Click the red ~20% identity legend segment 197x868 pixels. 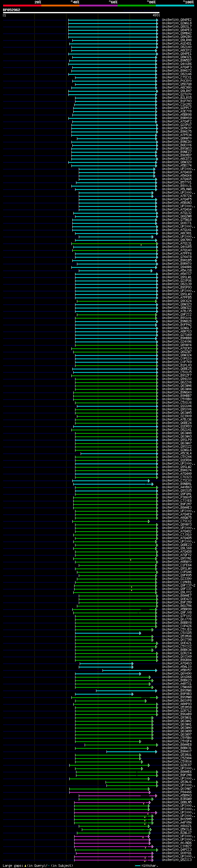22,6
